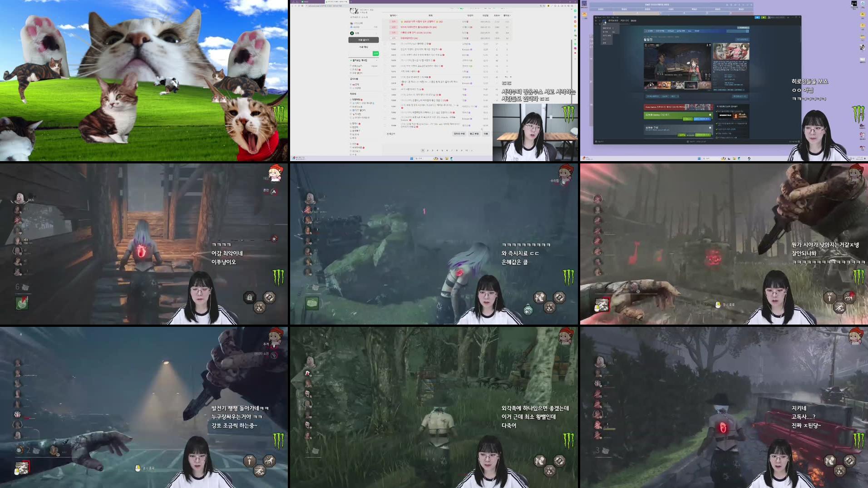Click the webcam overlay in the forum frame
Screen dimensions: 868x488
click(535, 133)
